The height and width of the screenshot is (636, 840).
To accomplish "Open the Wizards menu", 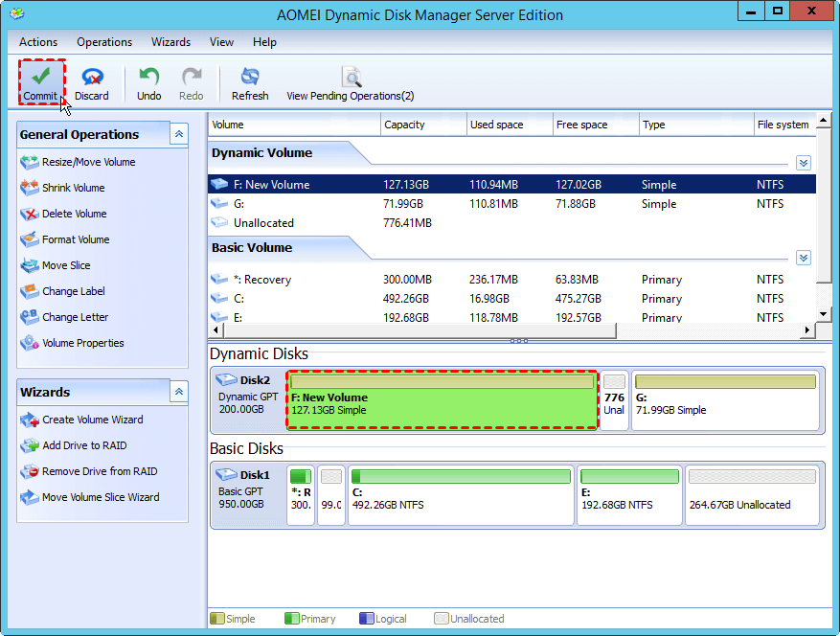I will [170, 42].
